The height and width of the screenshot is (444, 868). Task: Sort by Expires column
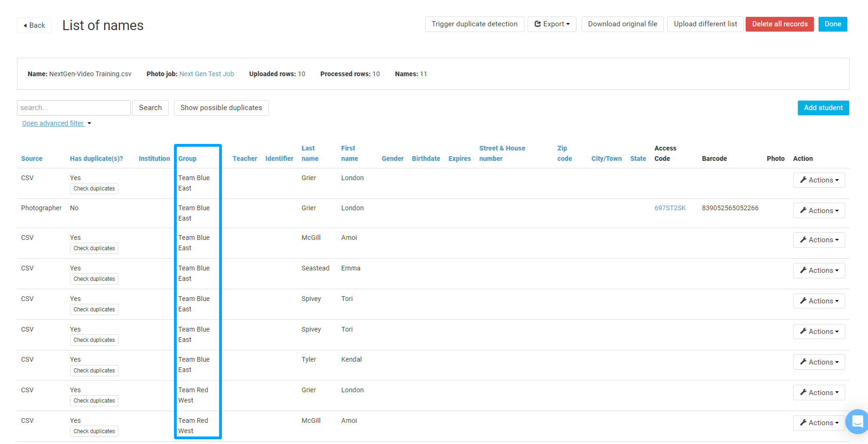(459, 159)
